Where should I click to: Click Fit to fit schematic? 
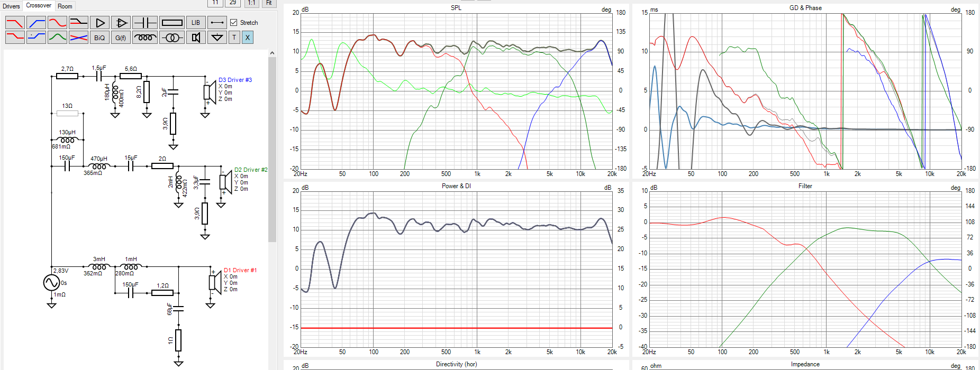pyautogui.click(x=269, y=3)
